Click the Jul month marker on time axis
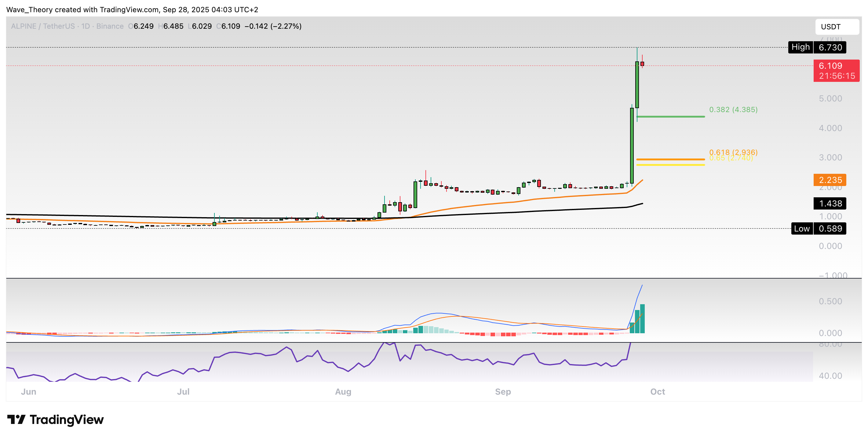Viewport: 868px width, 438px height. (183, 392)
